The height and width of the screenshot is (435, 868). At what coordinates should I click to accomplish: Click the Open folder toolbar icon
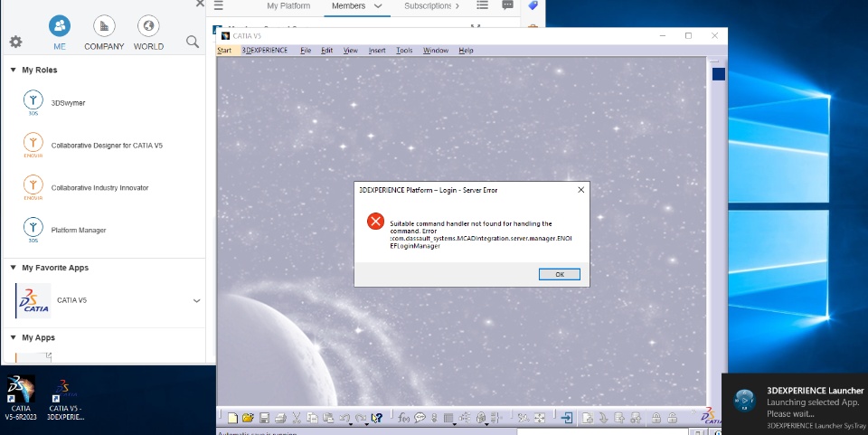click(x=248, y=418)
